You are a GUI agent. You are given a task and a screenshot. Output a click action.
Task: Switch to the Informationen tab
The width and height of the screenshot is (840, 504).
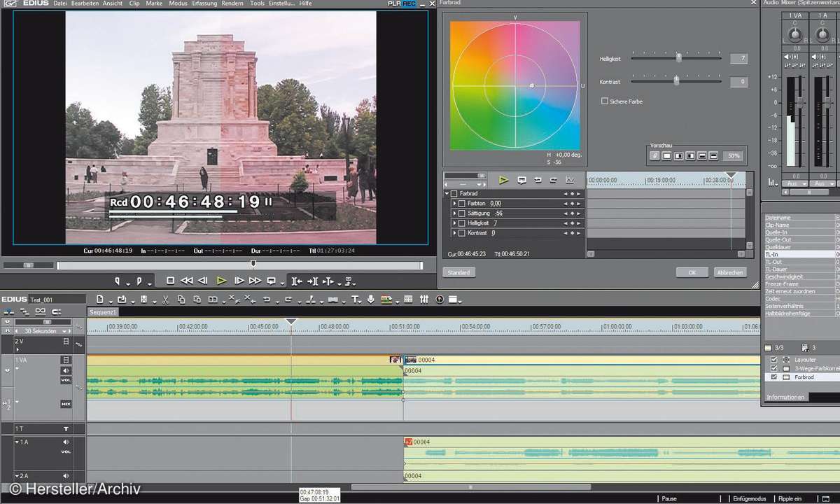pyautogui.click(x=785, y=397)
